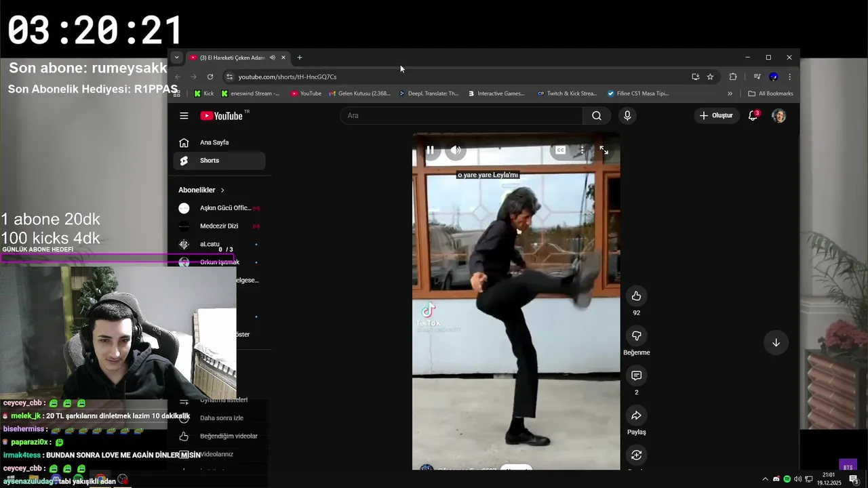Click the Ara search field
868x488 pixels.
pos(461,115)
